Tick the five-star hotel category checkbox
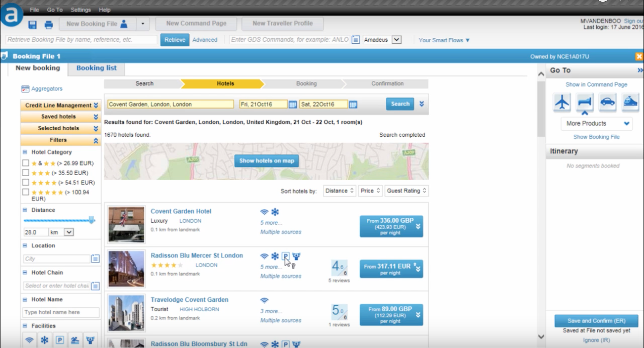Viewport: 644px width, 348px height. tap(26, 192)
